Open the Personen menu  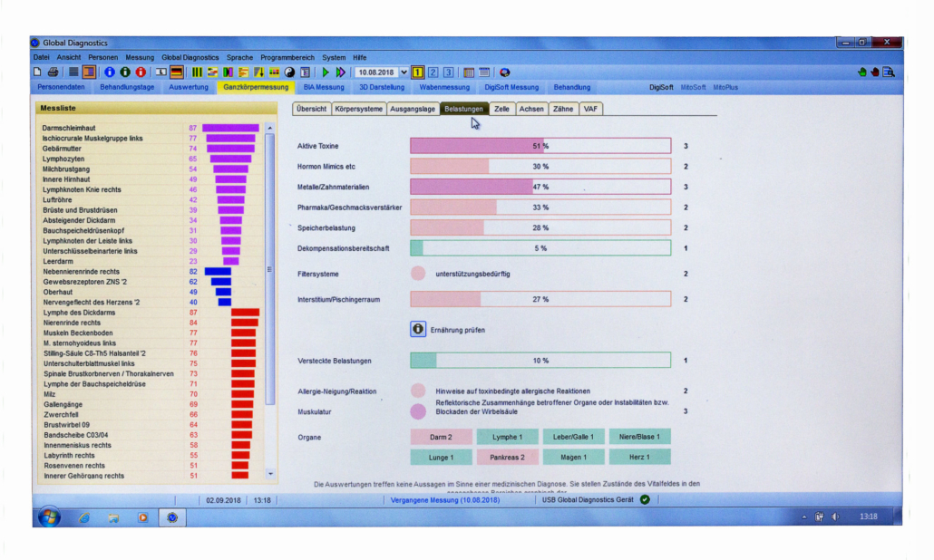click(x=103, y=58)
